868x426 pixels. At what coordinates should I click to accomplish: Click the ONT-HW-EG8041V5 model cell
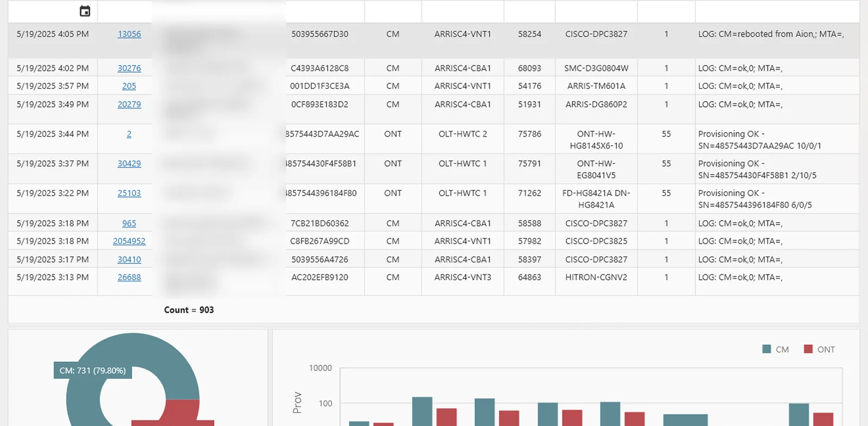pos(596,169)
